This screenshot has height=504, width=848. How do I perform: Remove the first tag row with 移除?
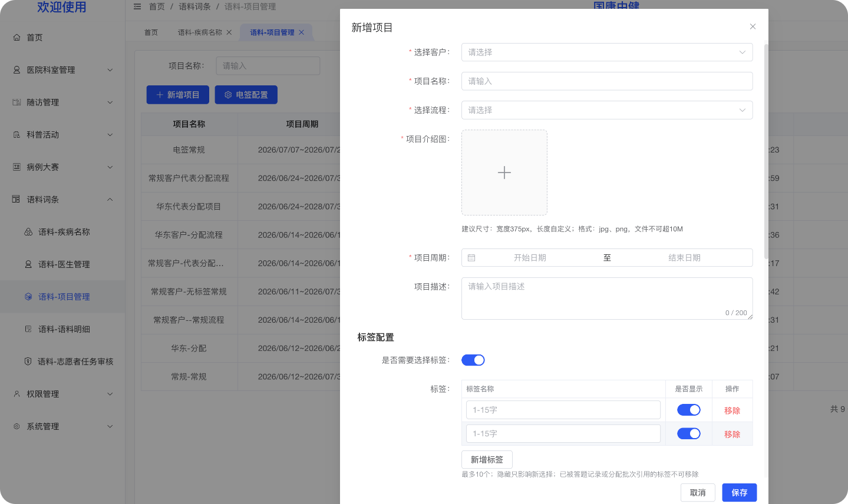tap(732, 410)
